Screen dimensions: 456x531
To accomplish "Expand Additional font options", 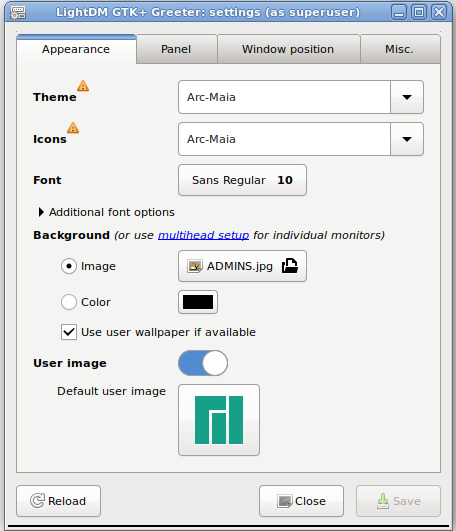I will (x=41, y=212).
